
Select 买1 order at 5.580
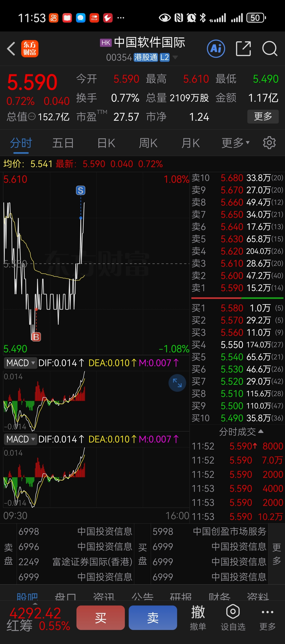[237, 308]
